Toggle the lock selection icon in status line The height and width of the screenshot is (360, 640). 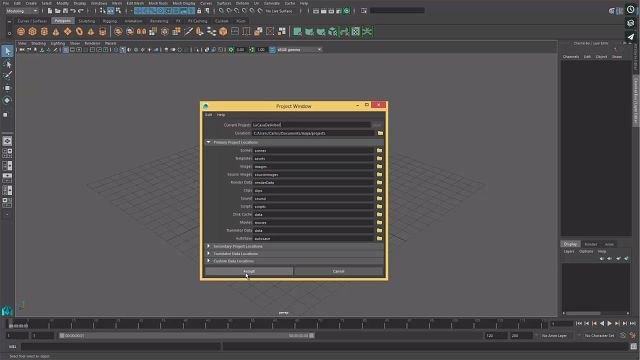199,11
